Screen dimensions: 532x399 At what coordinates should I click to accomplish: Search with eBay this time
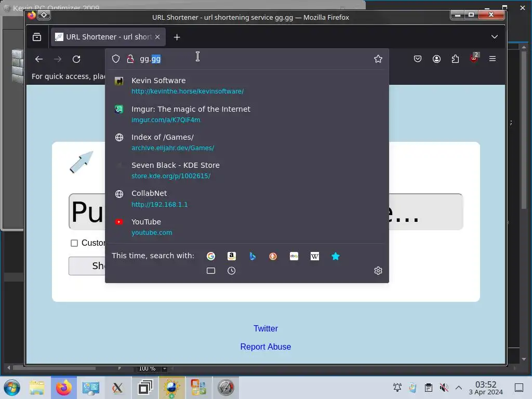pyautogui.click(x=294, y=256)
